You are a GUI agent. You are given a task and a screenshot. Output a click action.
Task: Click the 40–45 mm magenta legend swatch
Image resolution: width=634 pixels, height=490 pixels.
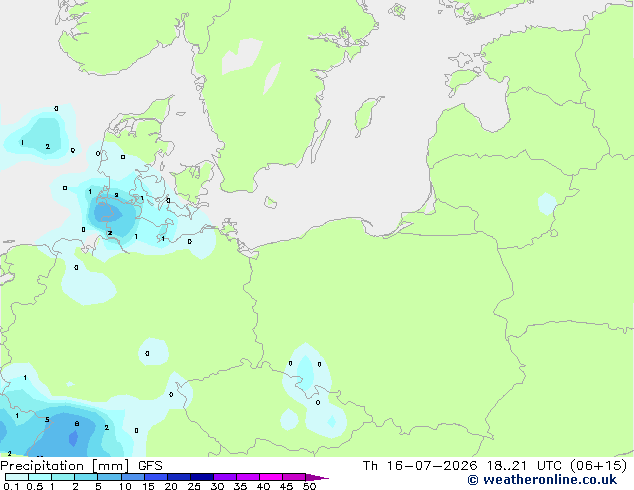point(271,477)
